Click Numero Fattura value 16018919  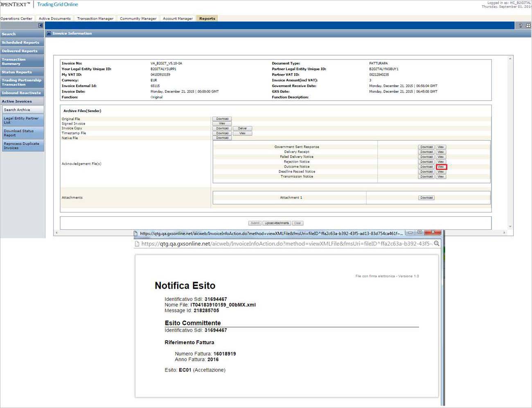225,354
